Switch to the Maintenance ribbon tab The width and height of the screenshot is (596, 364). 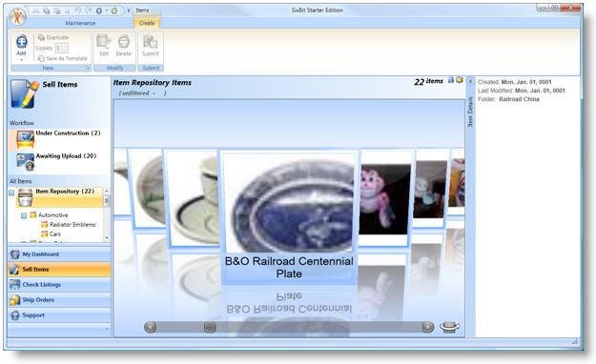tap(80, 23)
